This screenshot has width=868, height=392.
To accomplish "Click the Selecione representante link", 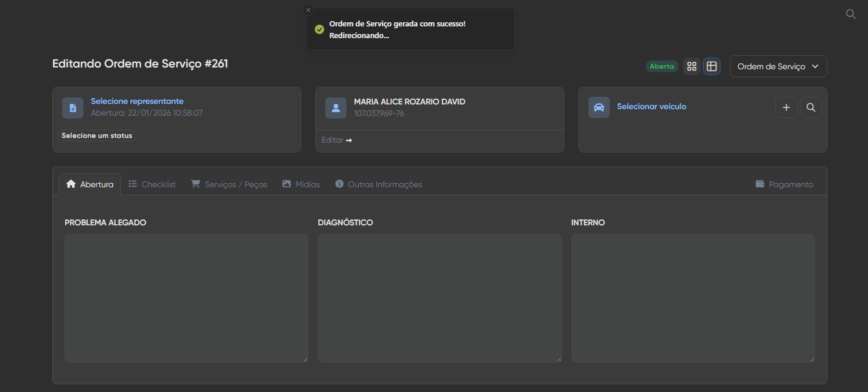I will [137, 102].
